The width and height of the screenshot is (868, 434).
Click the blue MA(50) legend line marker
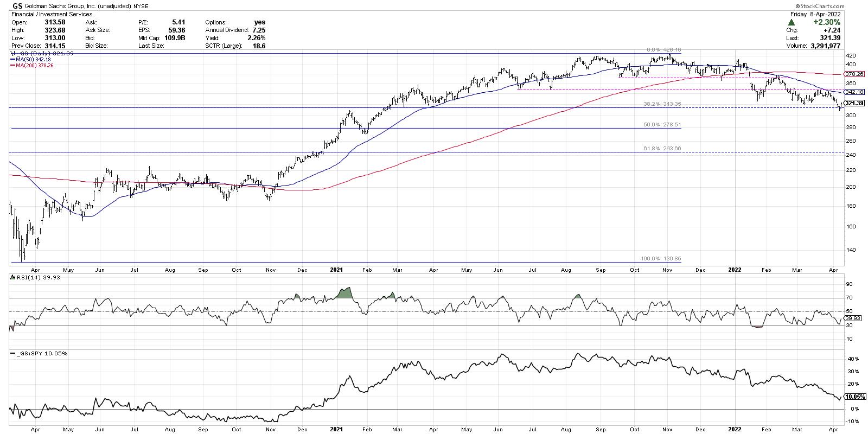click(x=12, y=60)
